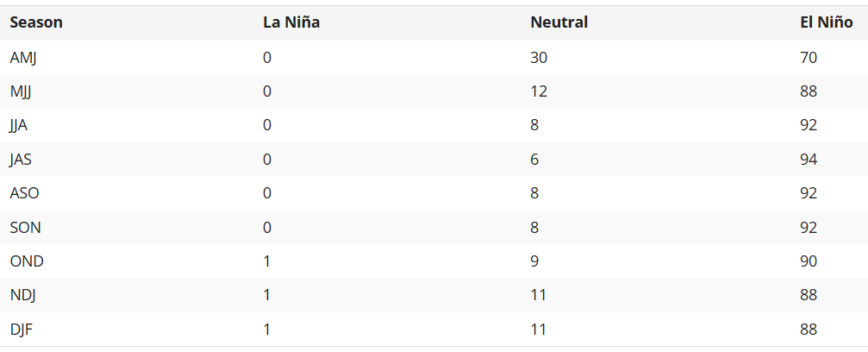Select the AMJ season cell

[x=23, y=58]
